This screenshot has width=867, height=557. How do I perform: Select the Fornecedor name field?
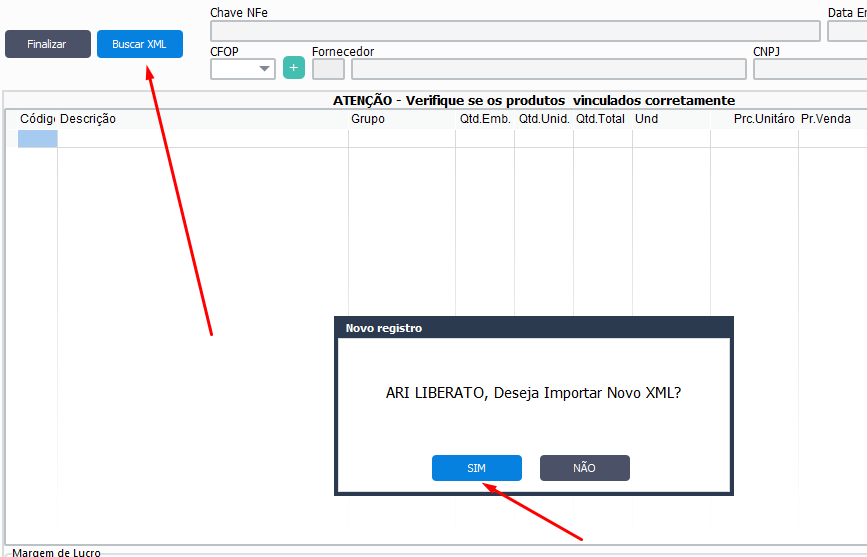[x=549, y=70]
